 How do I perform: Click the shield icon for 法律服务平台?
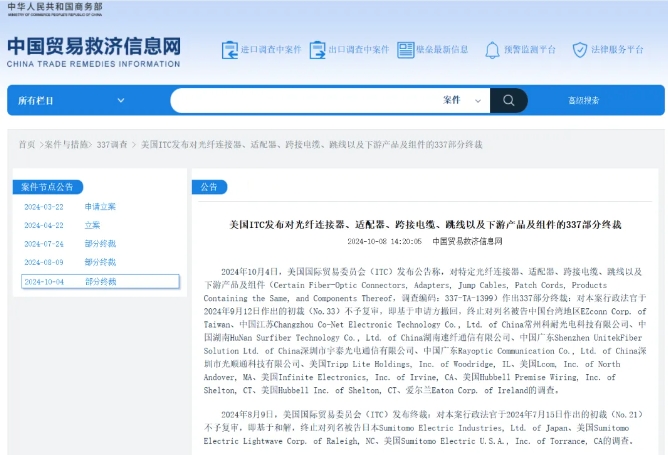point(580,50)
